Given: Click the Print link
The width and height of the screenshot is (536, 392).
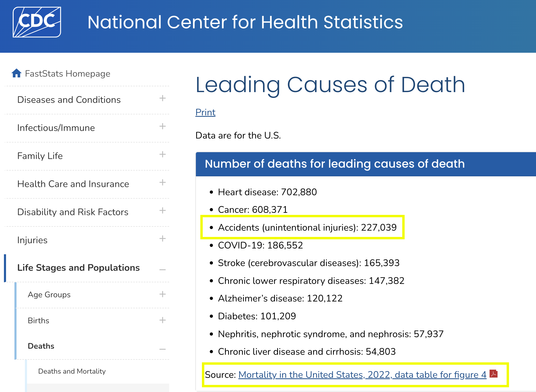Looking at the screenshot, I should [x=205, y=112].
